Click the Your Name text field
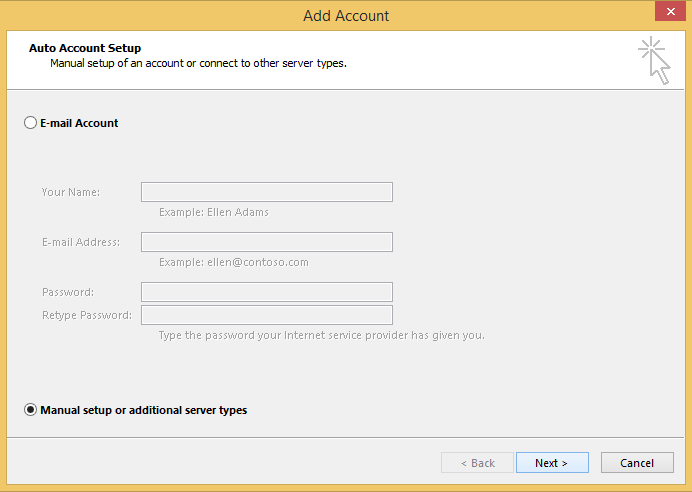 266,192
